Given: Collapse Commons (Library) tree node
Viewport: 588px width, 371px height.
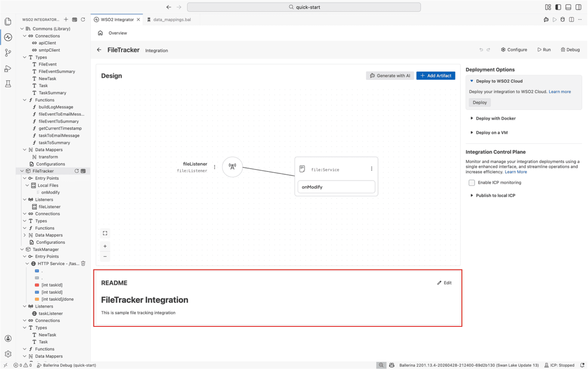Looking at the screenshot, I should pos(22,29).
